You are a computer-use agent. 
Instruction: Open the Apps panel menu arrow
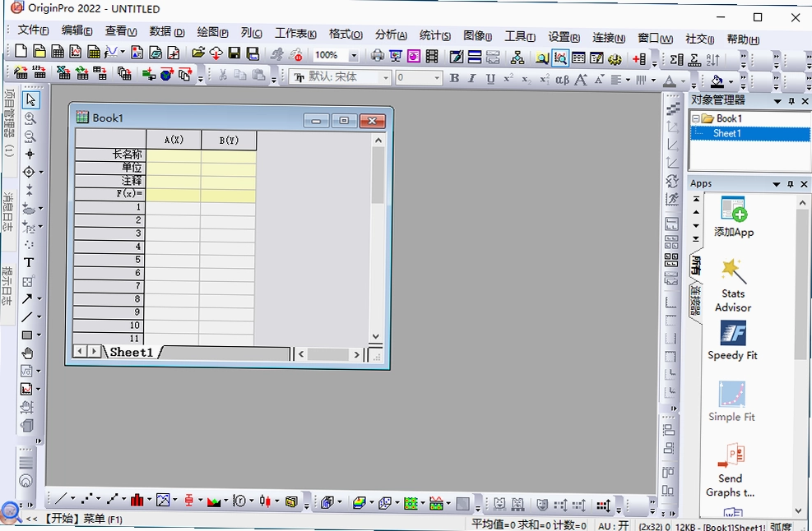[x=777, y=184]
